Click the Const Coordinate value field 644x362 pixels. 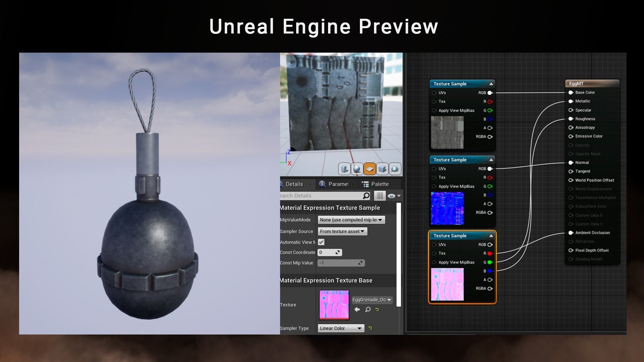pos(330,252)
